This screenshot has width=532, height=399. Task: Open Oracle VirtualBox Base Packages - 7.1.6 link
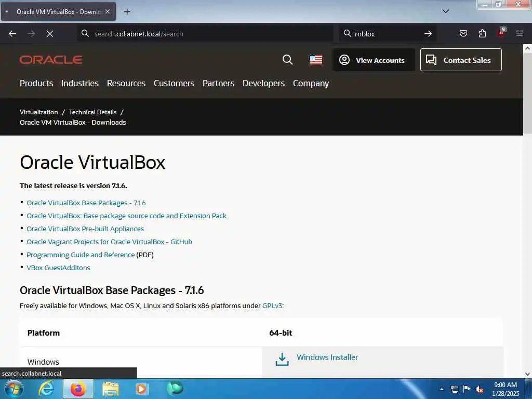[x=86, y=203]
